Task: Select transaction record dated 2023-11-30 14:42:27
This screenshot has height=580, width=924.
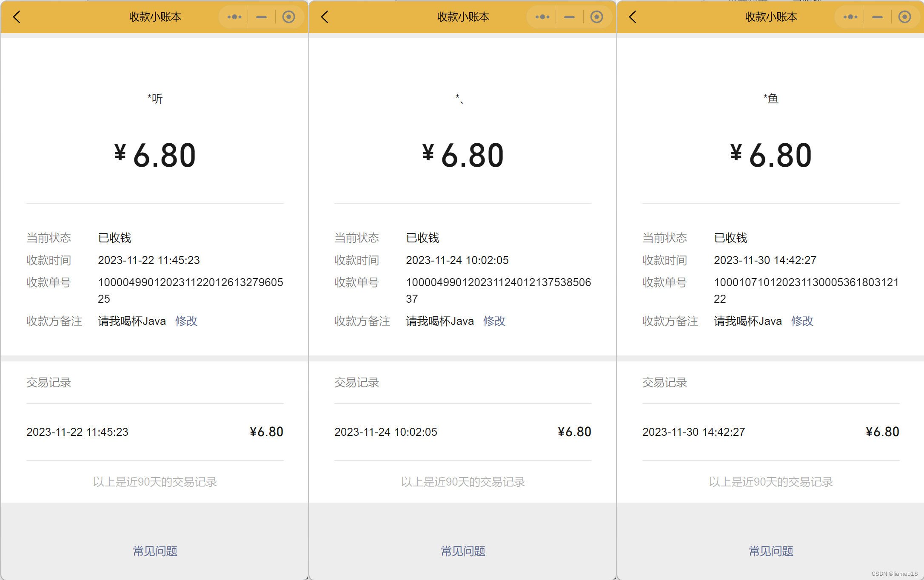Action: coord(771,432)
